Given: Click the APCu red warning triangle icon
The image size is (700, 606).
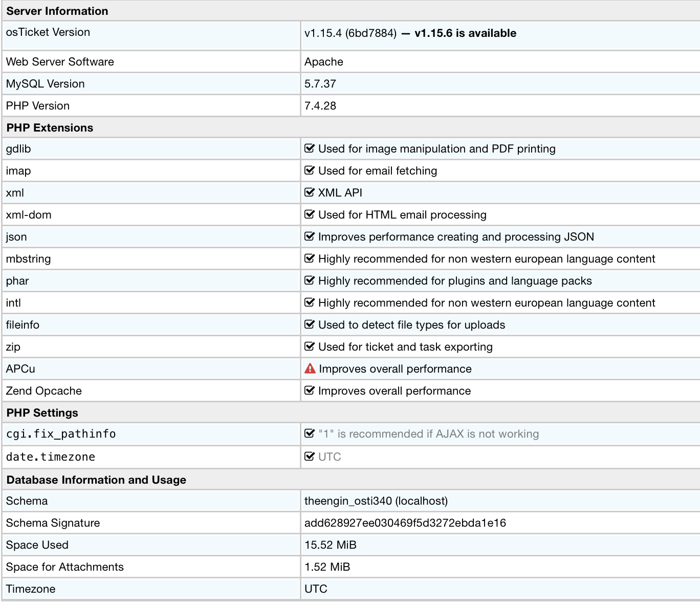Looking at the screenshot, I should (x=310, y=369).
